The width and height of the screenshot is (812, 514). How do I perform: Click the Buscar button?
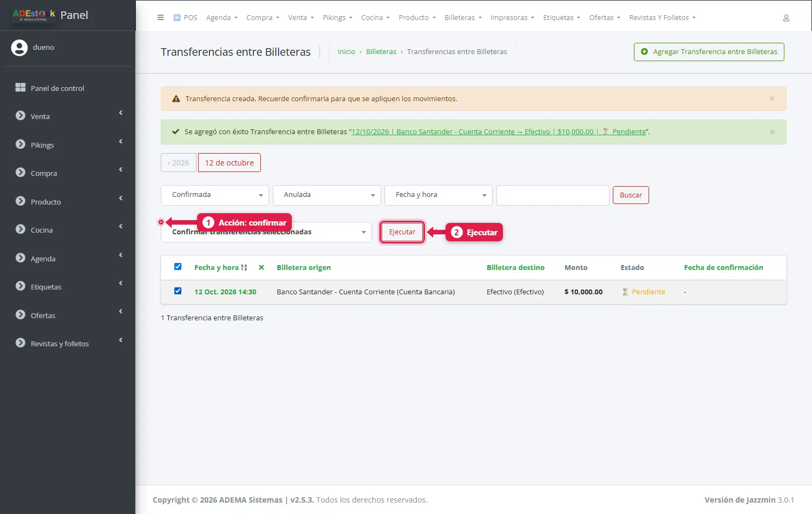tap(631, 195)
